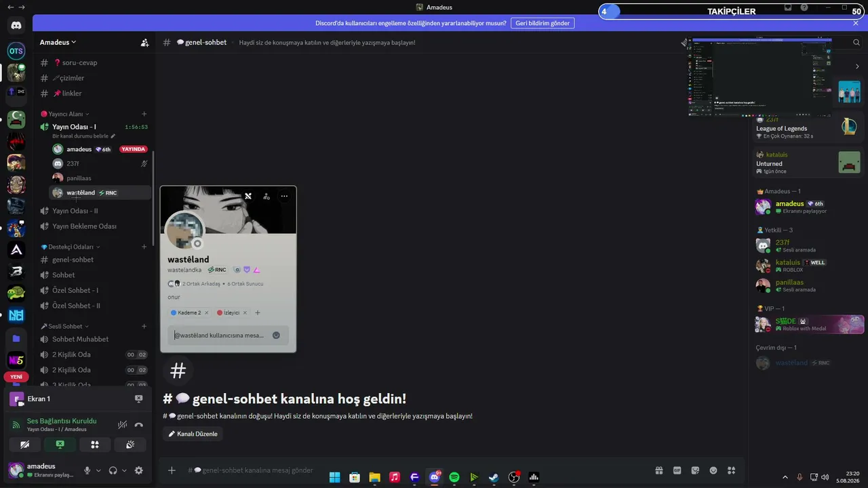Open user settings gear
The height and width of the screenshot is (488, 868).
[x=139, y=470]
